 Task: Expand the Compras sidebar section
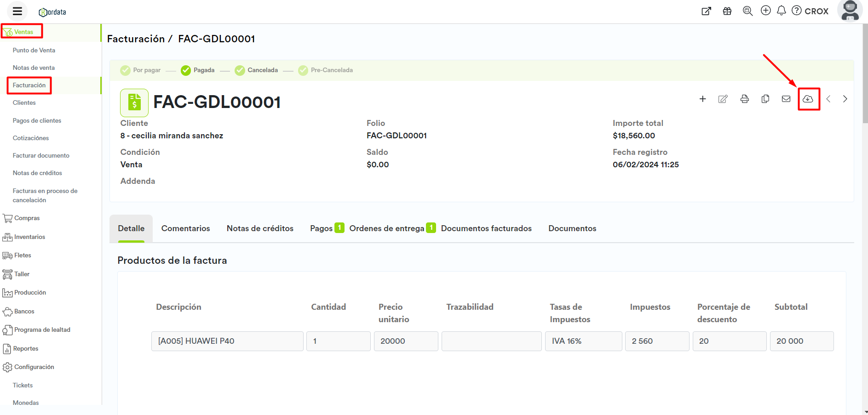[27, 218]
